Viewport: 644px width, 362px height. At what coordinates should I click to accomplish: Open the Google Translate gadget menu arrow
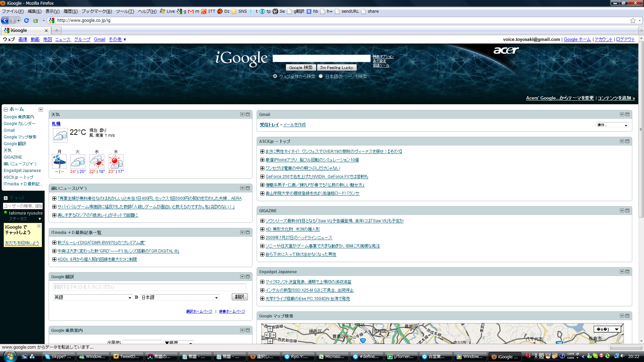[x=242, y=277]
